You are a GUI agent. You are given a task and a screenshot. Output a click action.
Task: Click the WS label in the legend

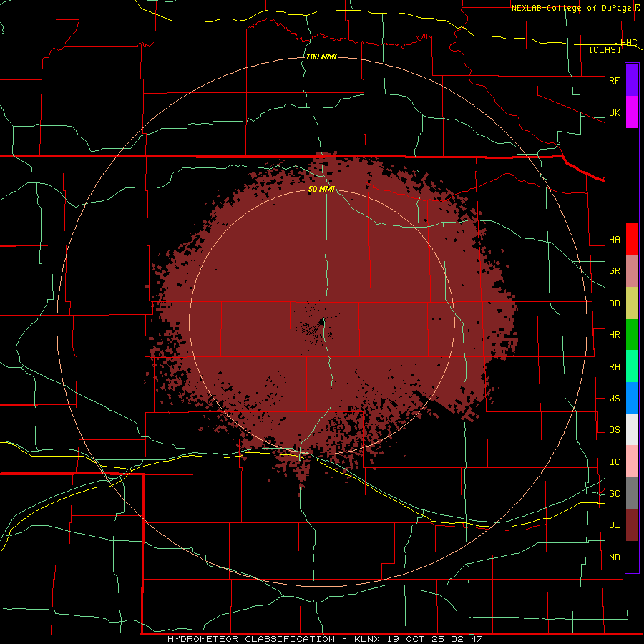614,399
